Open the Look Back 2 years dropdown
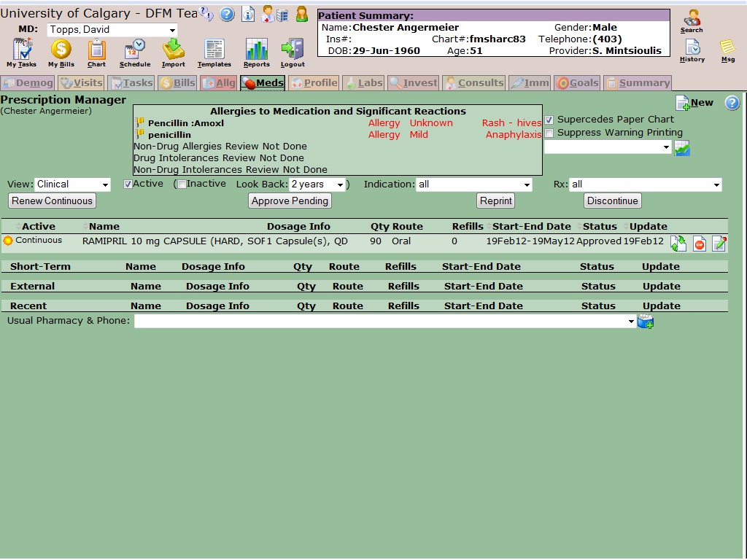The image size is (747, 560). coord(317,184)
